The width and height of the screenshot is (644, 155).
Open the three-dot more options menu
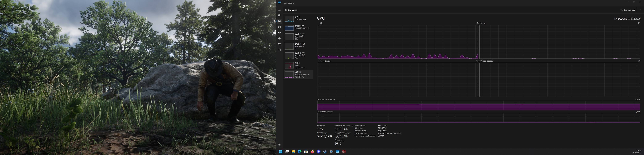point(640,10)
